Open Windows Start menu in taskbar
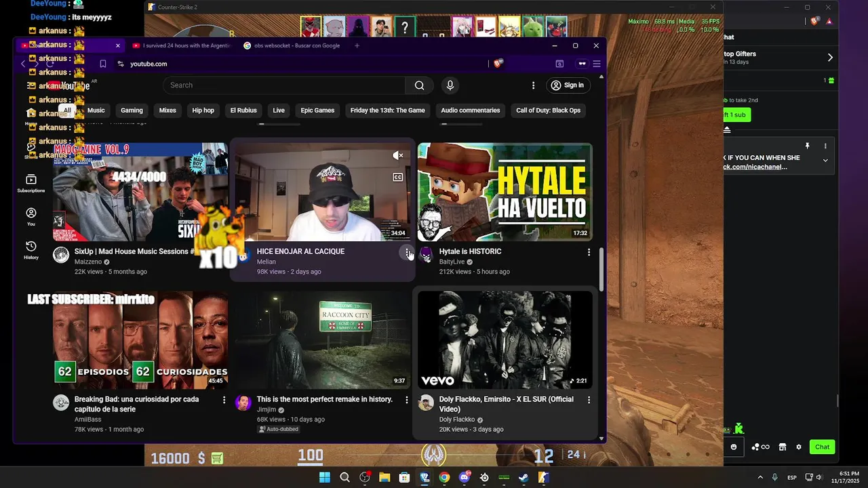868x488 pixels. click(324, 477)
